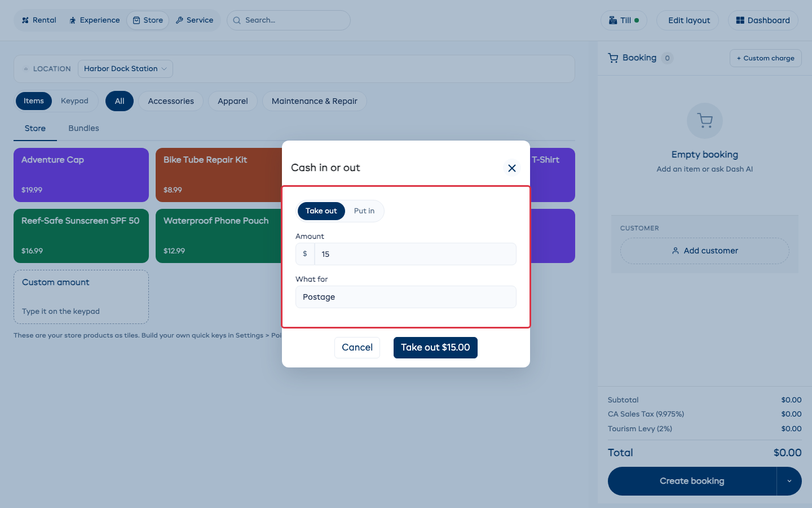The width and height of the screenshot is (812, 508).
Task: Click the dollar sign amount prefix
Action: click(x=305, y=254)
